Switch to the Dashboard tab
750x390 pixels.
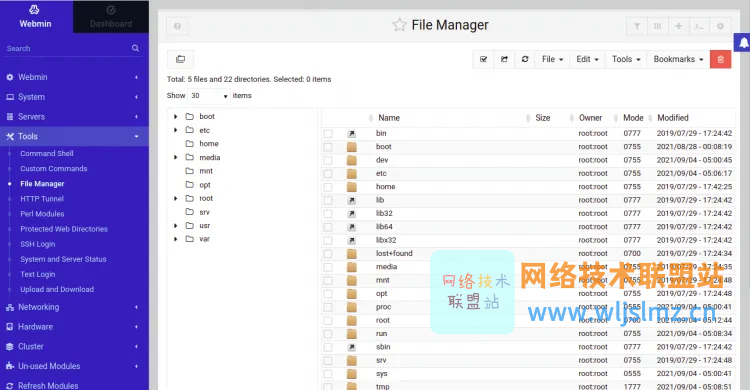coord(110,17)
